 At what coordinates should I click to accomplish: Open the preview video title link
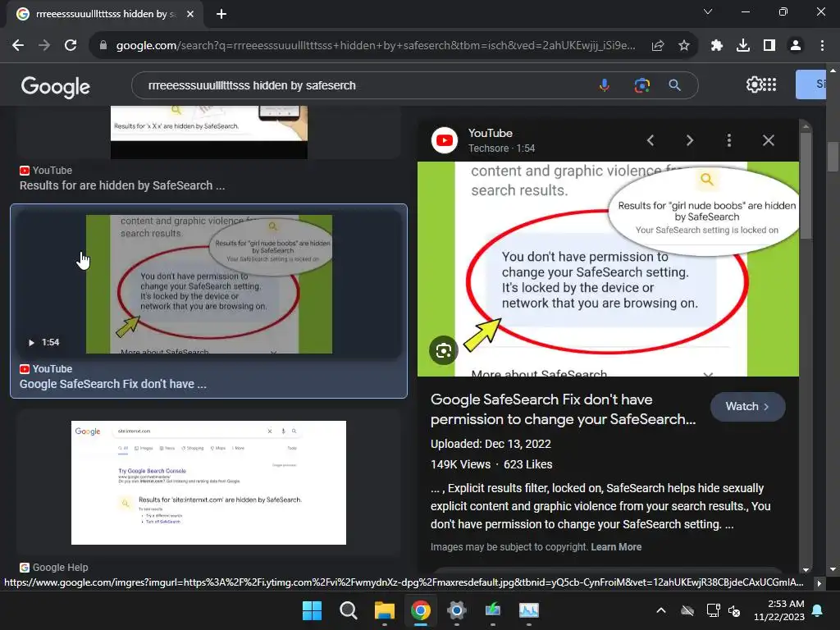[563, 409]
